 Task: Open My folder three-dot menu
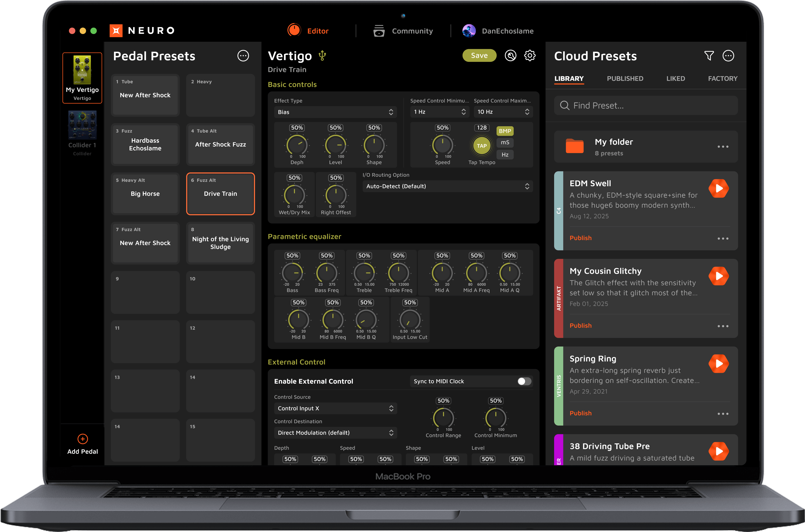point(723,147)
